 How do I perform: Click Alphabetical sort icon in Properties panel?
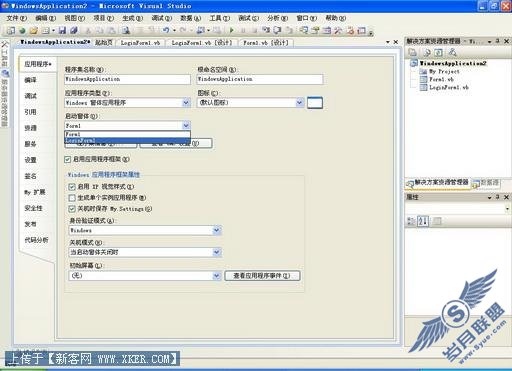[423, 221]
